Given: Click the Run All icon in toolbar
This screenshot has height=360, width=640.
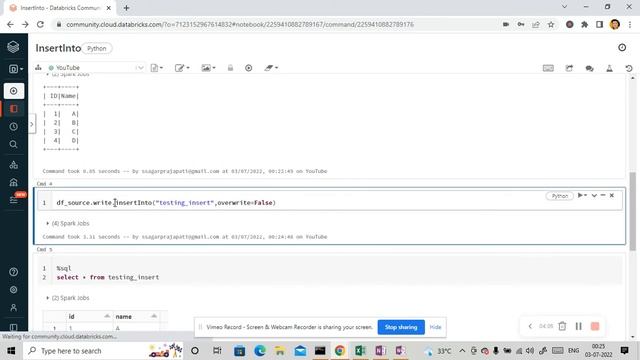Looking at the screenshot, I should pos(249,68).
